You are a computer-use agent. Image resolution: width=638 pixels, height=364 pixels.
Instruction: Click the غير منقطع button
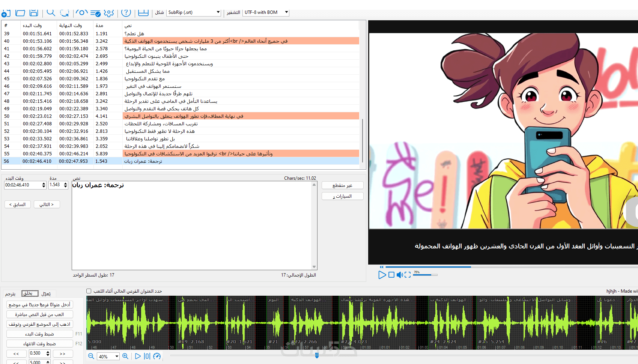click(x=342, y=185)
